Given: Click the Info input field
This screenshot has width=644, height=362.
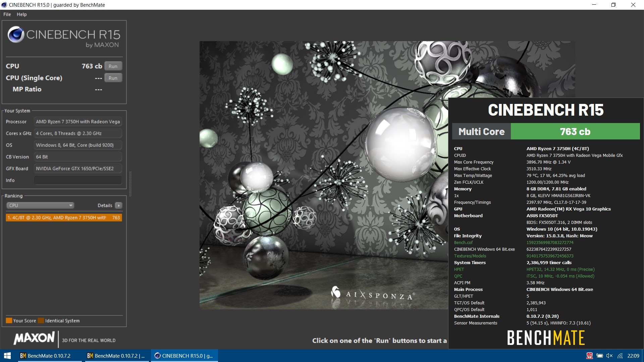Looking at the screenshot, I should (78, 180).
